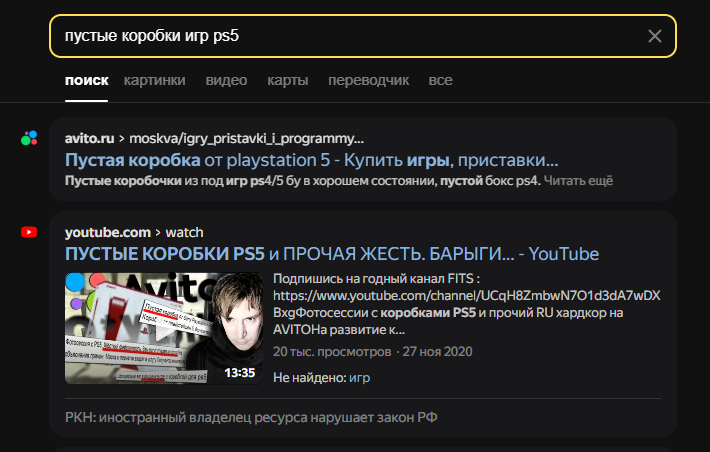
Task: Click the YouTube favicon icon
Action: [29, 232]
